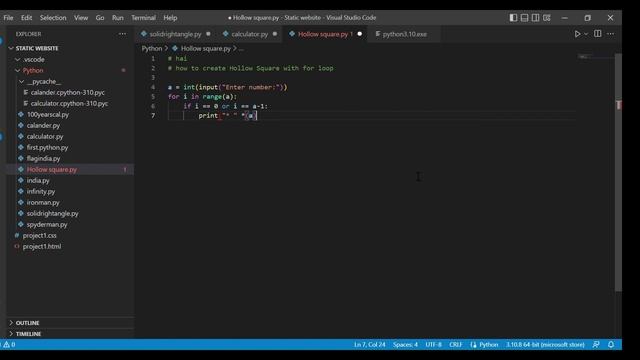Open feedback icon in status bar
This screenshot has width=640, height=360.
(x=596, y=345)
